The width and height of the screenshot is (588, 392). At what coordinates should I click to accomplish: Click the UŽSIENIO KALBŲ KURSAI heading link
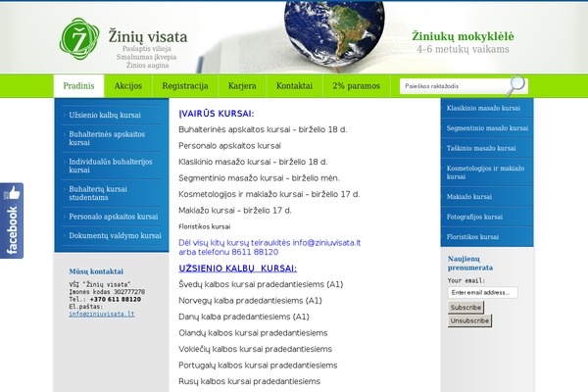point(238,269)
